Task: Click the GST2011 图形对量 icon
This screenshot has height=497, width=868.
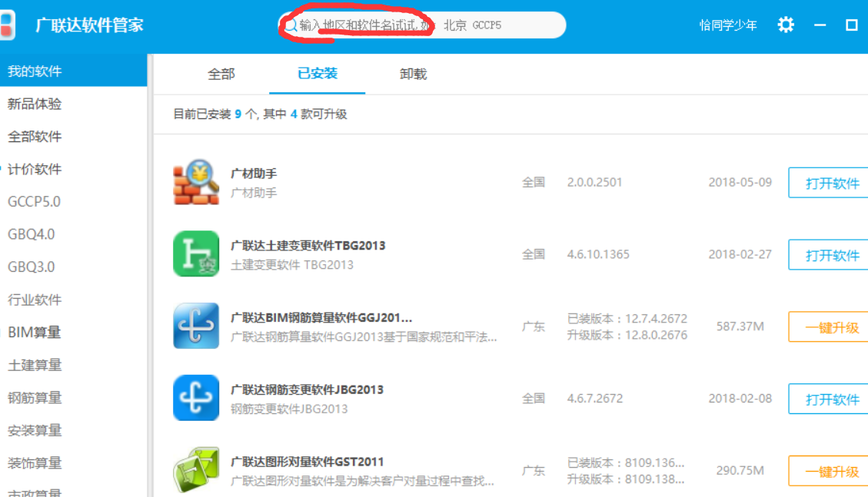Action: (196, 470)
